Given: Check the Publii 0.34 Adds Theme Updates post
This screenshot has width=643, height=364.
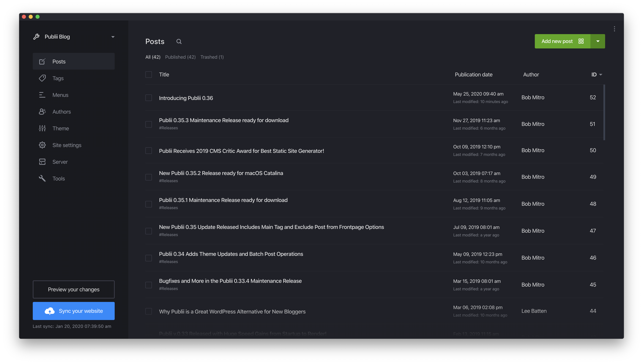Looking at the screenshot, I should click(149, 258).
